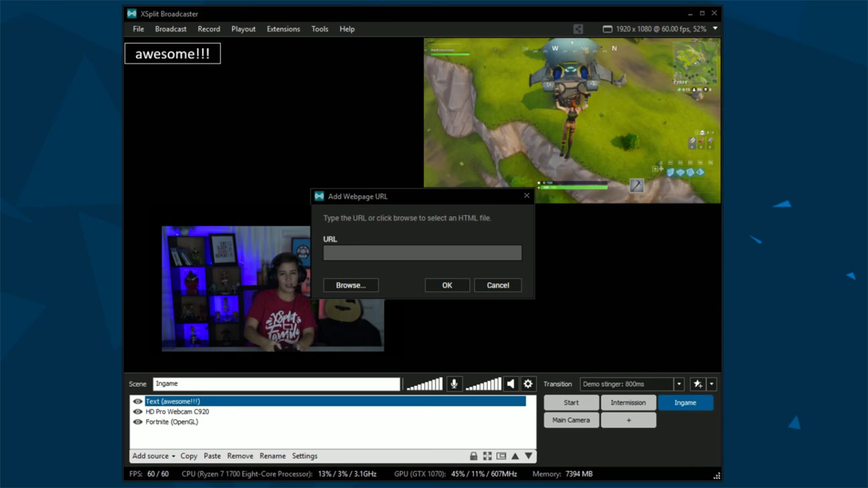Image resolution: width=868 pixels, height=488 pixels.
Task: Open the resolution dropdown arrow at the top right
Action: point(715,29)
